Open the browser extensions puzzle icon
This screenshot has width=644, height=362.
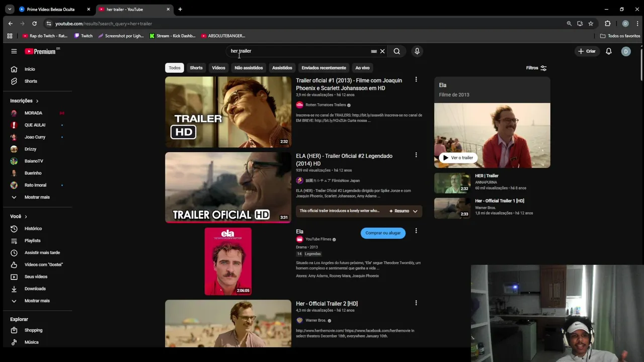pyautogui.click(x=607, y=24)
